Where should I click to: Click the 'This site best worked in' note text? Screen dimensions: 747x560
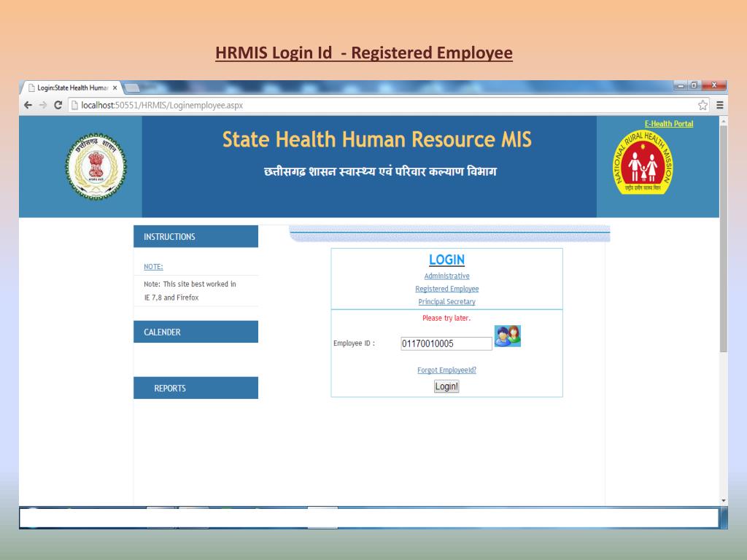[200, 284]
